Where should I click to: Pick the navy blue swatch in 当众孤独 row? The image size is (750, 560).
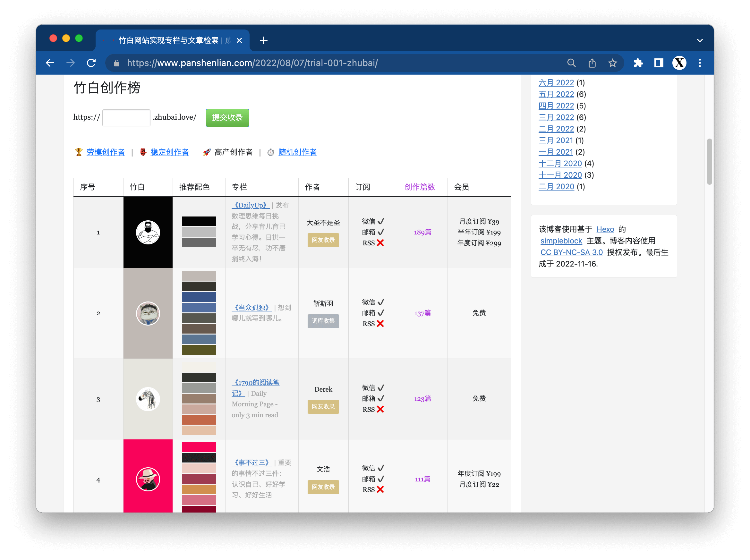point(199,297)
